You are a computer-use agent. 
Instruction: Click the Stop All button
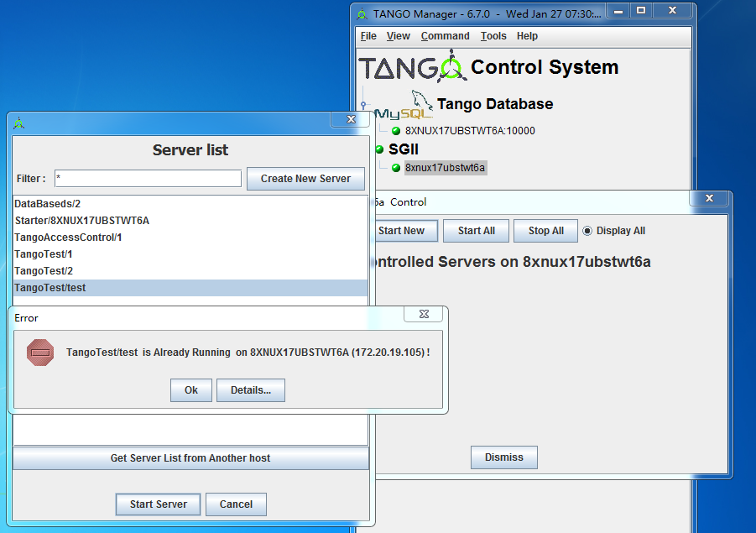tap(545, 231)
